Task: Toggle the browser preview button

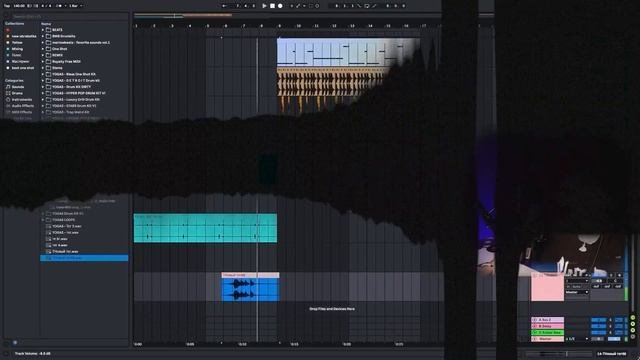Action: 15,342
